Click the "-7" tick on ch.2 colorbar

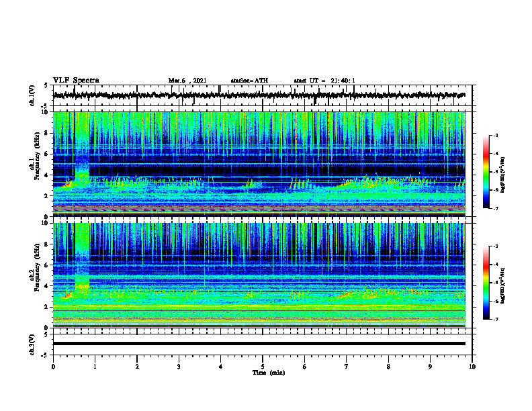[x=496, y=319]
